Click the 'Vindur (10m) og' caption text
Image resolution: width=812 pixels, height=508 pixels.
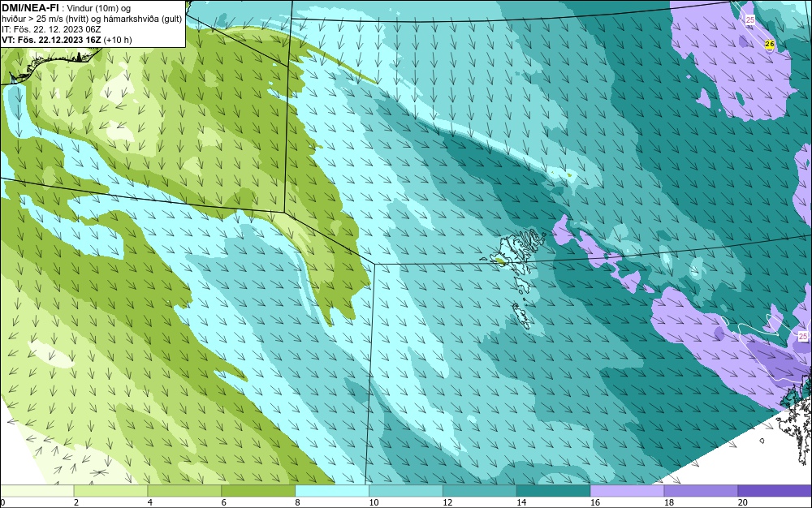click(101, 8)
